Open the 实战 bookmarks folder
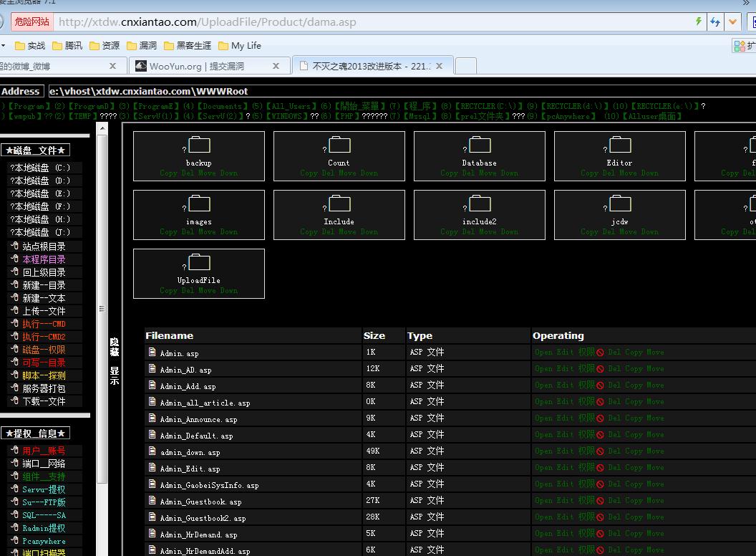756x556 pixels. [30, 45]
